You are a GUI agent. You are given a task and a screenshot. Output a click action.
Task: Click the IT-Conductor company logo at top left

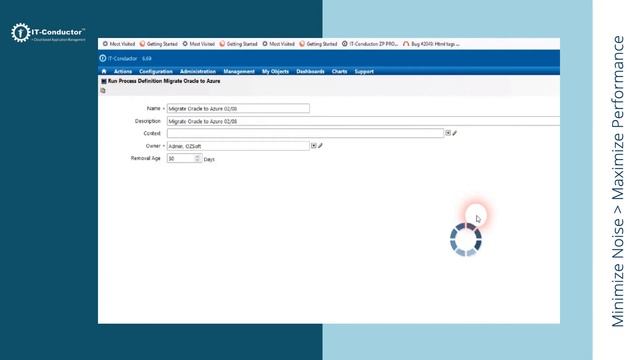coord(48,33)
